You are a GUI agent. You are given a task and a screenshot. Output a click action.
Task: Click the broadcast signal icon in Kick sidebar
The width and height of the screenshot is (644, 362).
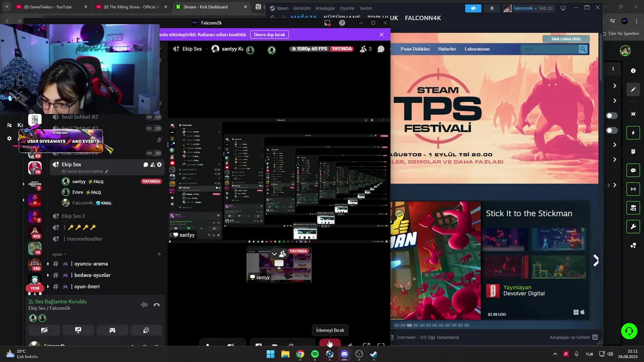[633, 189]
